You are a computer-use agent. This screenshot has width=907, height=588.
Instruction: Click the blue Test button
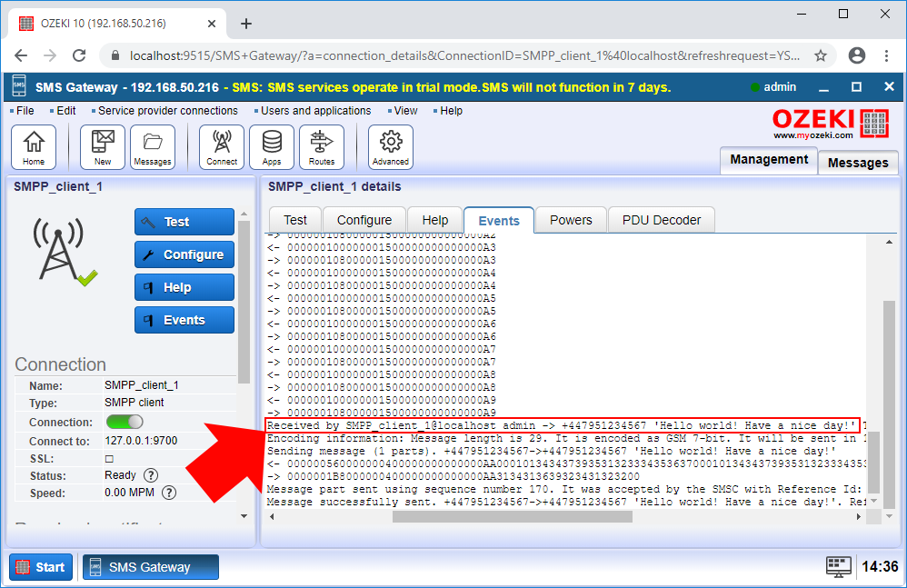tap(184, 222)
